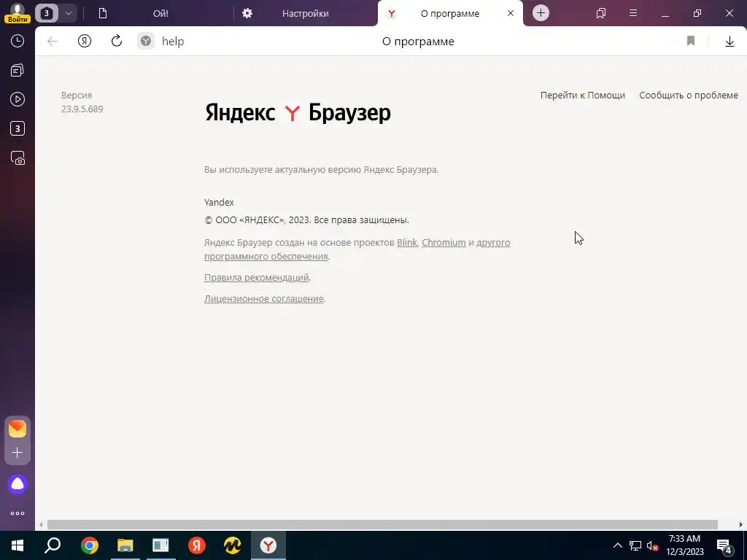Open the Chromium project link
Image resolution: width=747 pixels, height=560 pixels.
pos(444,242)
